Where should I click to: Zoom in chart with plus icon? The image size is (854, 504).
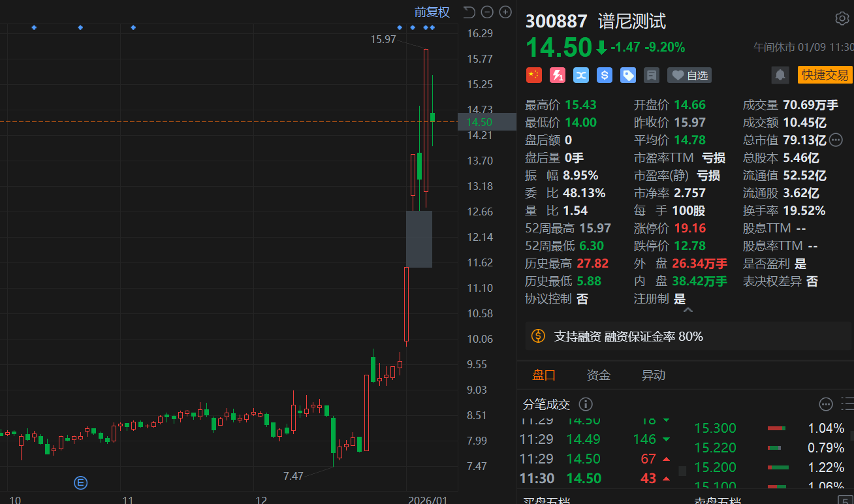tap(505, 12)
